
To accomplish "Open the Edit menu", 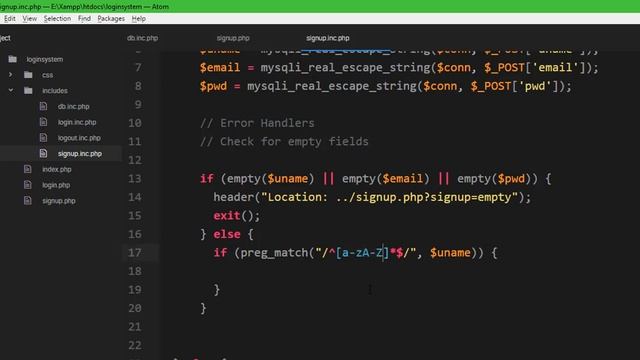I will click(9, 19).
